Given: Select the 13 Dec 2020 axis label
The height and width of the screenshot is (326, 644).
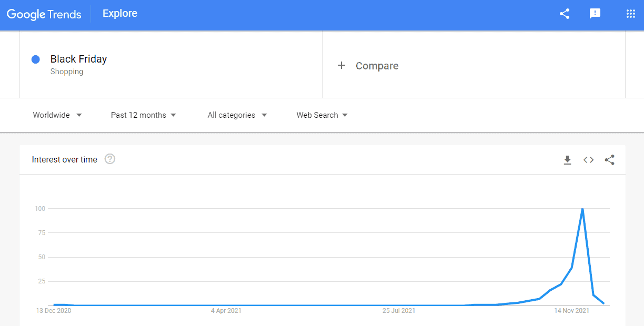Looking at the screenshot, I should coord(54,311).
